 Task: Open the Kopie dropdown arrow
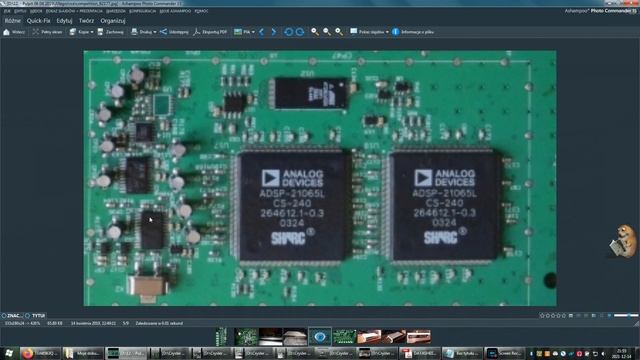92,32
